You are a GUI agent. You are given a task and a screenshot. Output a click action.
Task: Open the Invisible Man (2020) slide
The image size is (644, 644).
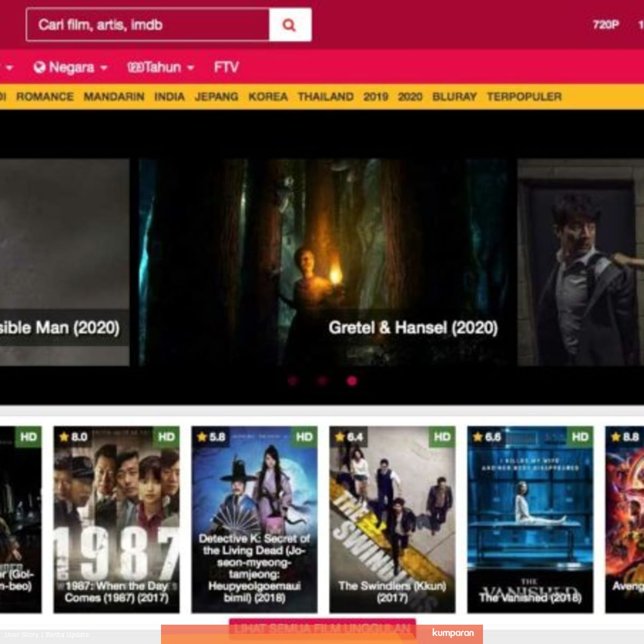point(64,262)
